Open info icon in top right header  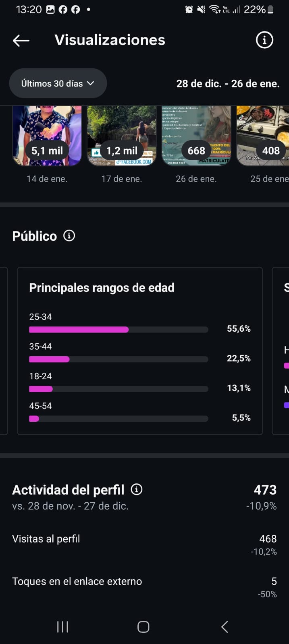click(x=264, y=40)
